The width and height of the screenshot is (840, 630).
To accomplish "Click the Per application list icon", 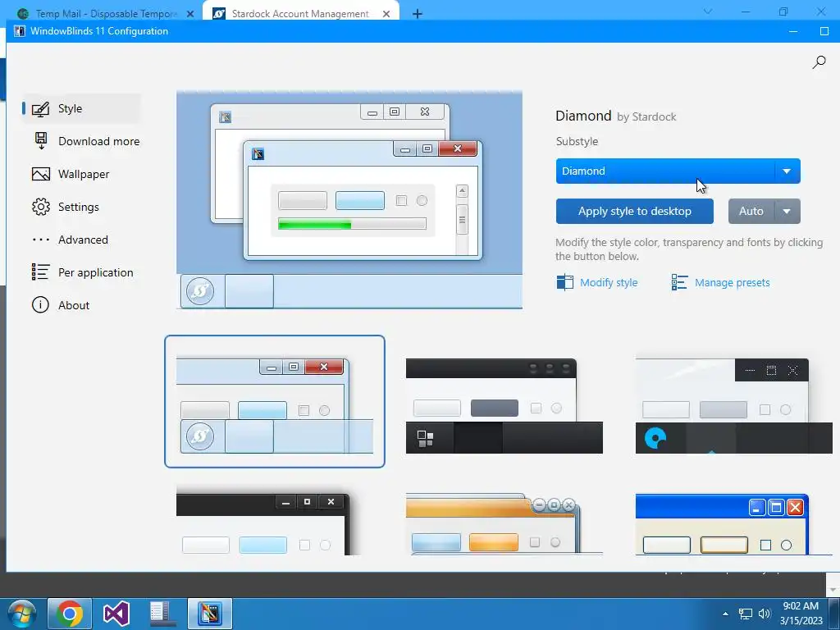I will pos(41,272).
